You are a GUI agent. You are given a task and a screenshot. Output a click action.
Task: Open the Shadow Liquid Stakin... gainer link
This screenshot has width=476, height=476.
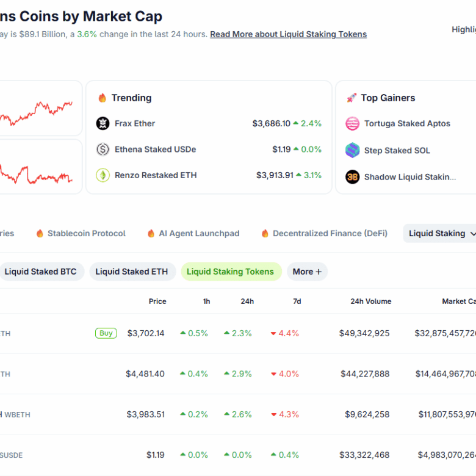[x=410, y=177]
